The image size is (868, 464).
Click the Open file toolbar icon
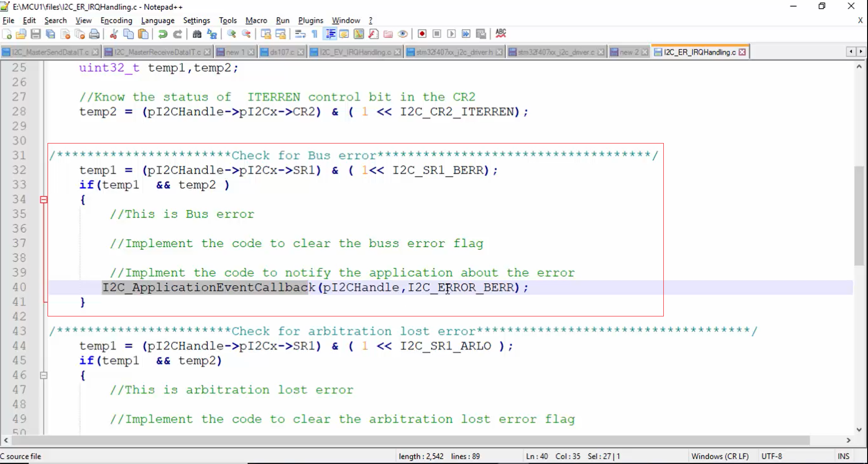click(x=21, y=34)
